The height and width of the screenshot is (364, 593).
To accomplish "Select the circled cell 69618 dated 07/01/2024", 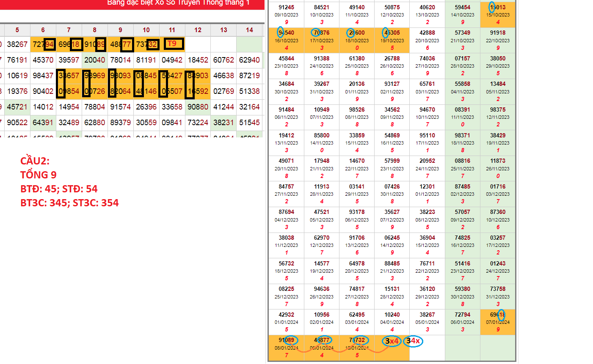I will coord(498,322).
